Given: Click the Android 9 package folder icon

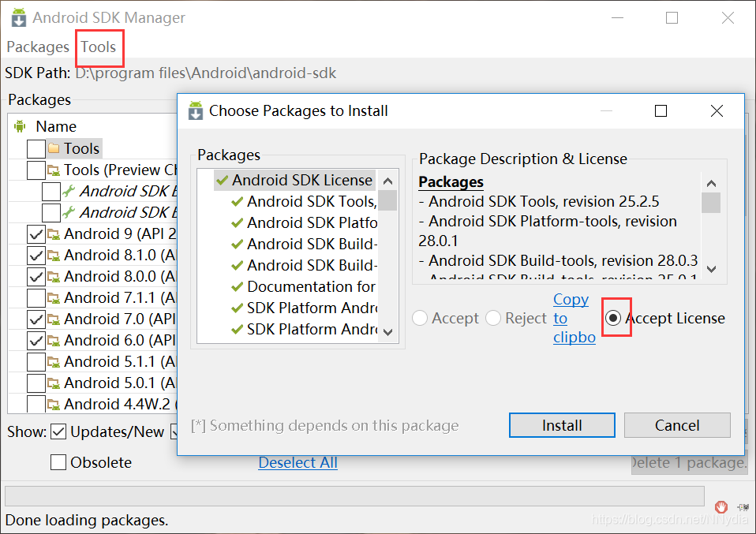Looking at the screenshot, I should [x=54, y=234].
